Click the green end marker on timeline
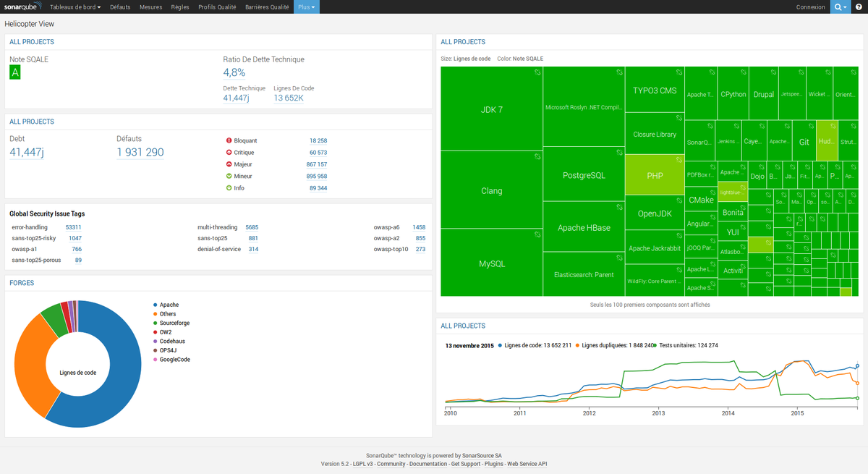The width and height of the screenshot is (868, 474). [x=858, y=398]
